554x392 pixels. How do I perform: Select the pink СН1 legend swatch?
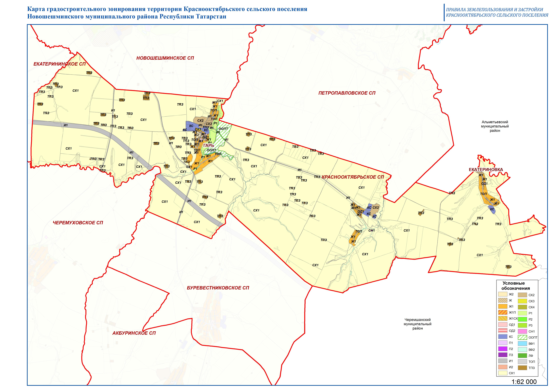(x=522, y=331)
